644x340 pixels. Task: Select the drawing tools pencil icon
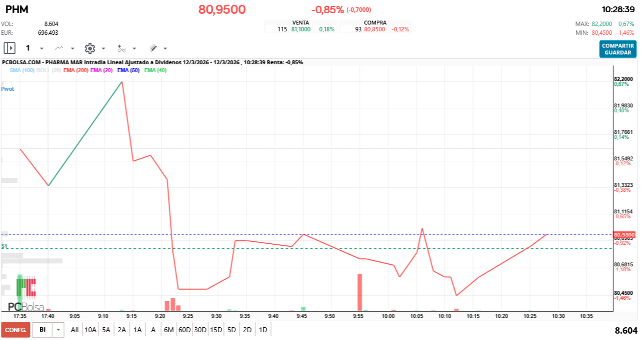153,48
